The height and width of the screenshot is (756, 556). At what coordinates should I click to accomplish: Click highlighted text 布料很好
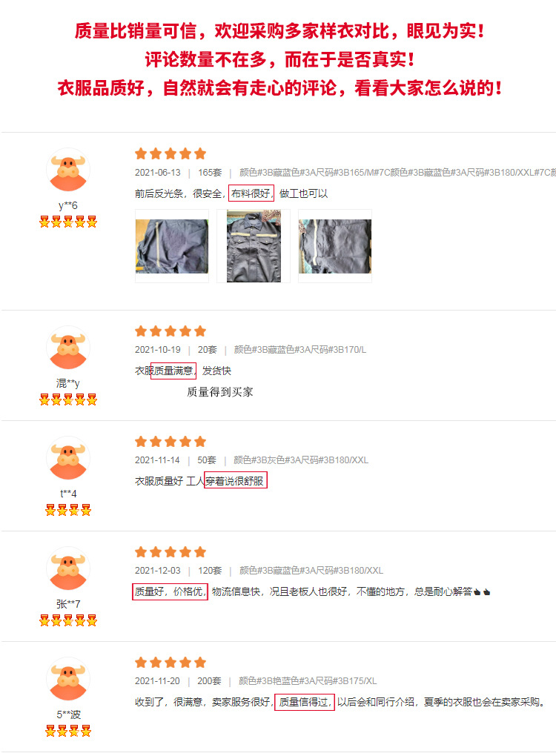pos(251,193)
